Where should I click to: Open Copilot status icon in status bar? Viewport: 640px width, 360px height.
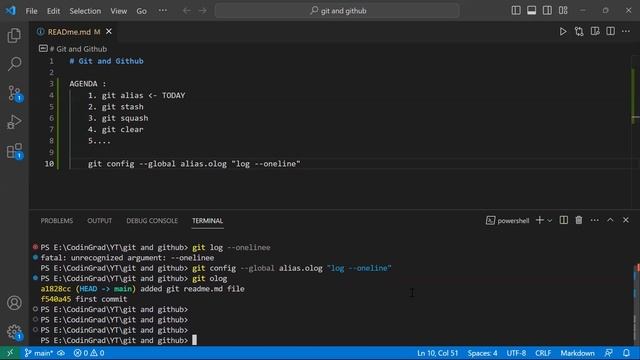609,353
